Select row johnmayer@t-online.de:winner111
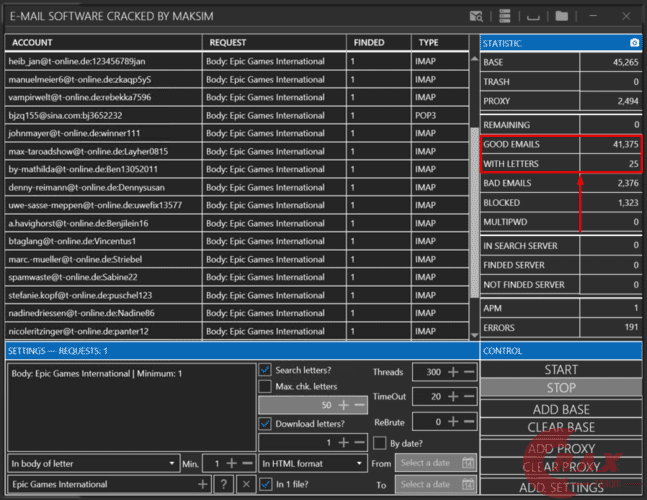This screenshot has width=647, height=500. click(237, 133)
